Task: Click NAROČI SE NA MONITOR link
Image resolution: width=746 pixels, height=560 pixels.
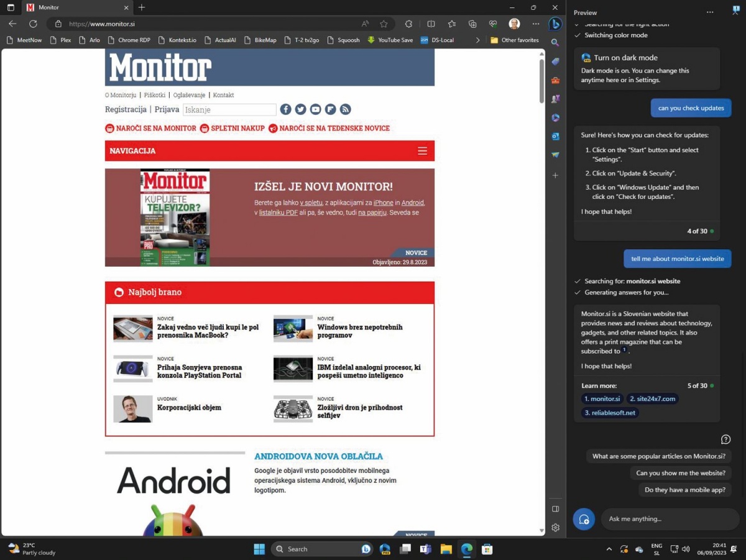Action: tap(150, 129)
